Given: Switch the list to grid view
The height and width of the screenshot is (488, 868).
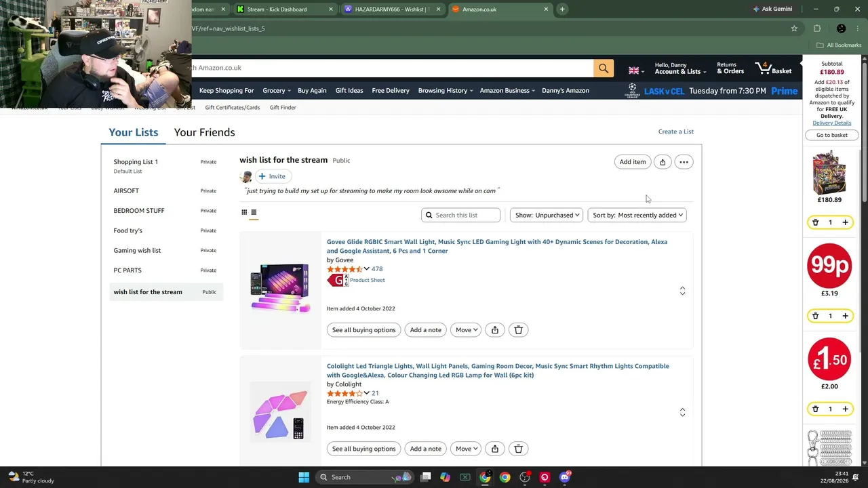Looking at the screenshot, I should pos(244,212).
